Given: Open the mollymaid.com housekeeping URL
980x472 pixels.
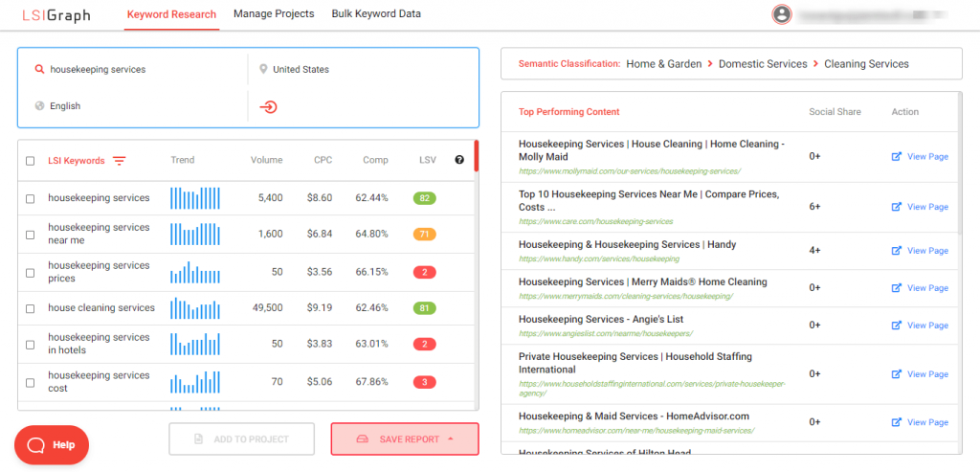Looking at the screenshot, I should click(x=630, y=170).
